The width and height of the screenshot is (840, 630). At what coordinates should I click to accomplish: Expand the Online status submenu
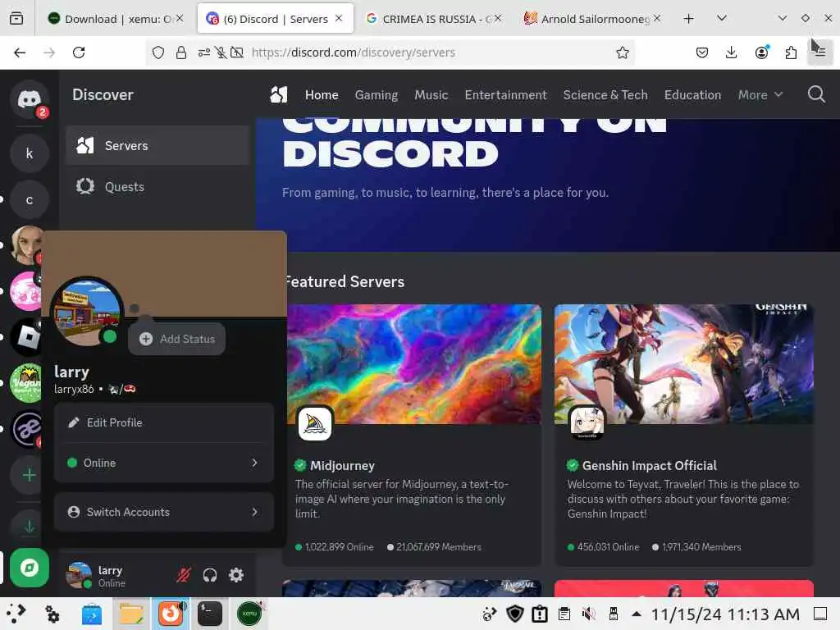tap(164, 463)
